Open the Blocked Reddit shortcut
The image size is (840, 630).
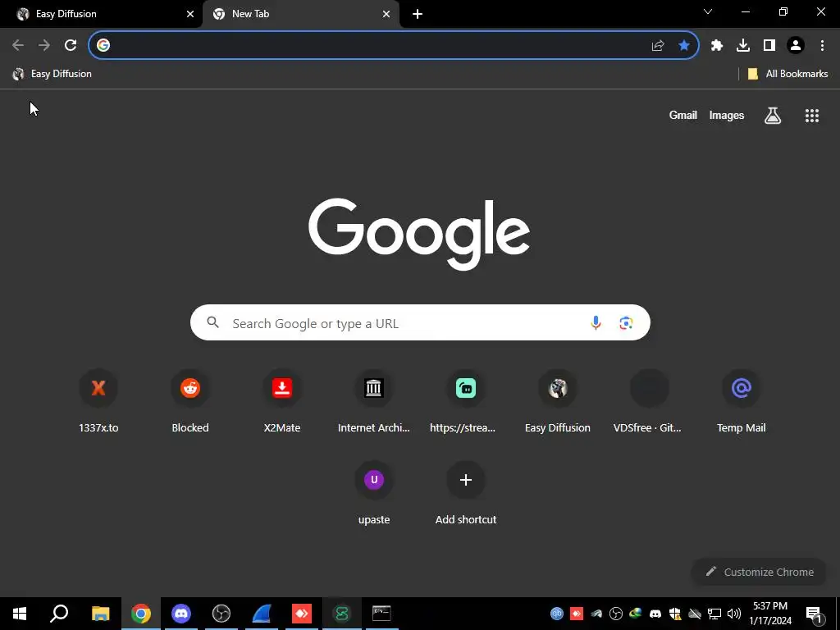pyautogui.click(x=190, y=400)
